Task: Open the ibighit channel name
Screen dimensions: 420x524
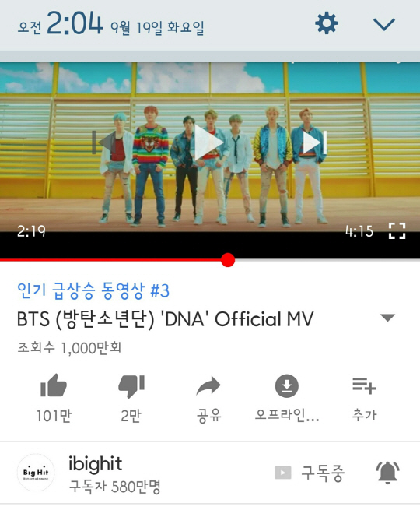Action: [95, 464]
